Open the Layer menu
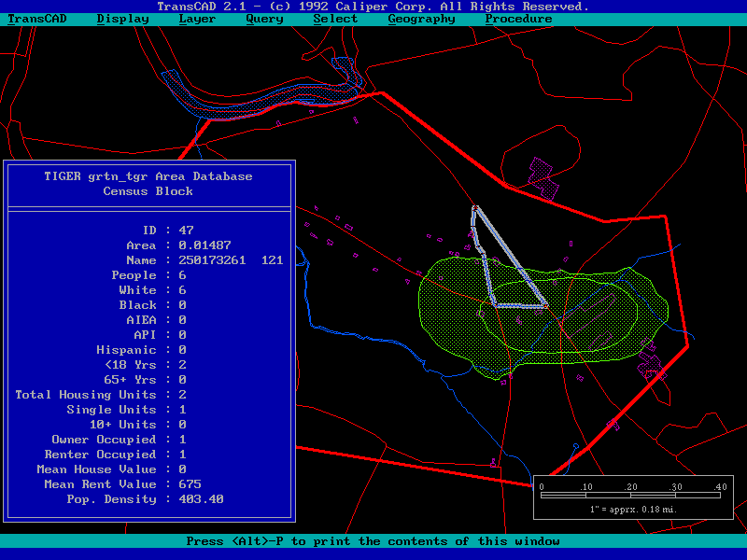This screenshot has width=747, height=560. click(197, 19)
